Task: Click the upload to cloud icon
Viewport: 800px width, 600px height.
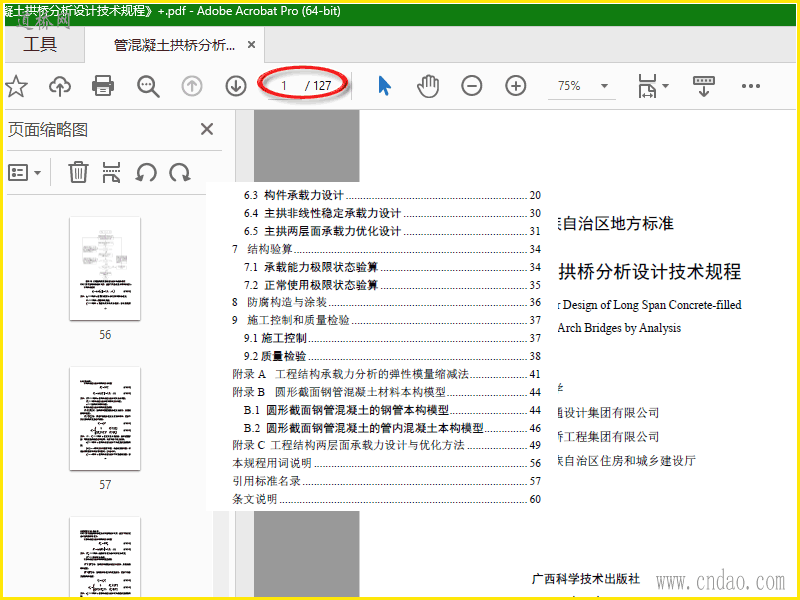Action: [60, 86]
